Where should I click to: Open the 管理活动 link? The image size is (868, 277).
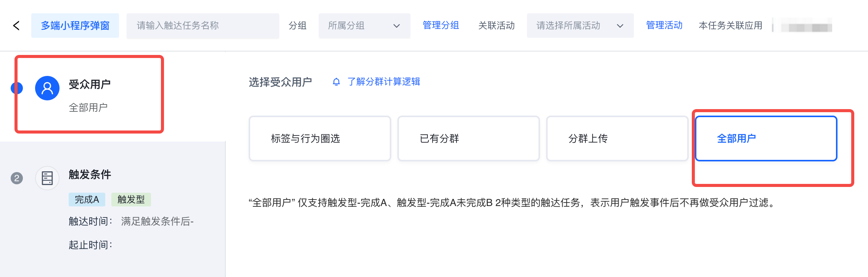(664, 26)
